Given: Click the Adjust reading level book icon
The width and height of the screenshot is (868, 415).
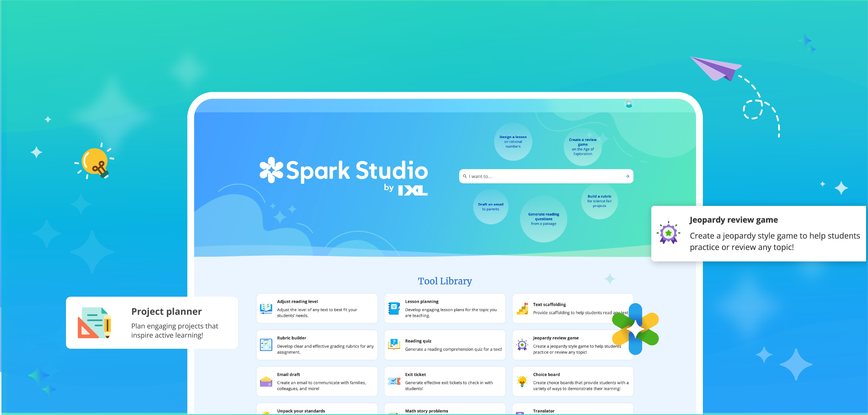Looking at the screenshot, I should click(266, 308).
